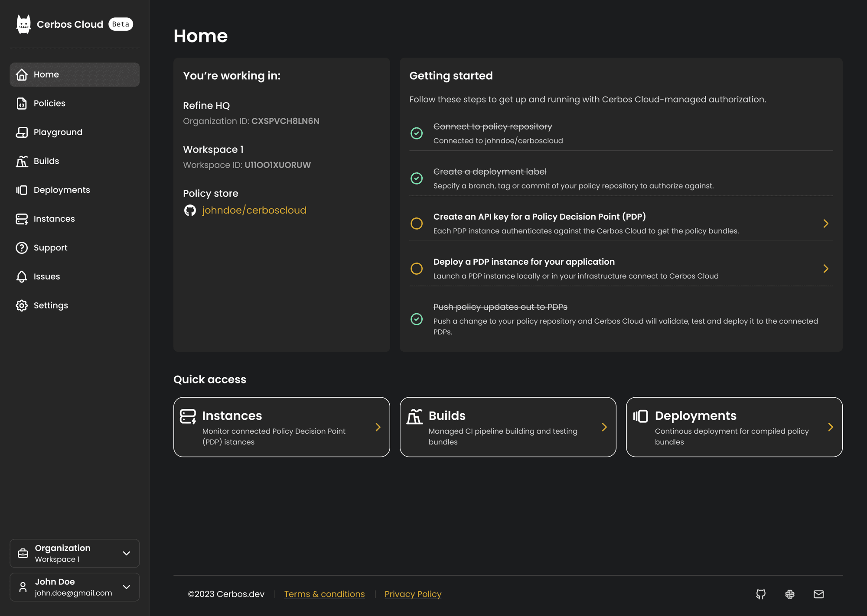
Task: Click Organization ID CXSPVCH8LN6N text
Action: pos(251,121)
